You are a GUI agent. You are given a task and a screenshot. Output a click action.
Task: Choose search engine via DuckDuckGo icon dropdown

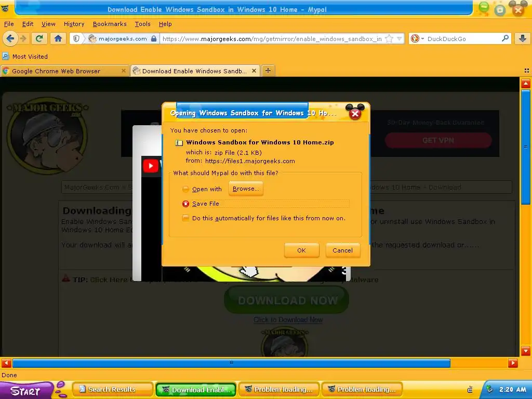[417, 38]
